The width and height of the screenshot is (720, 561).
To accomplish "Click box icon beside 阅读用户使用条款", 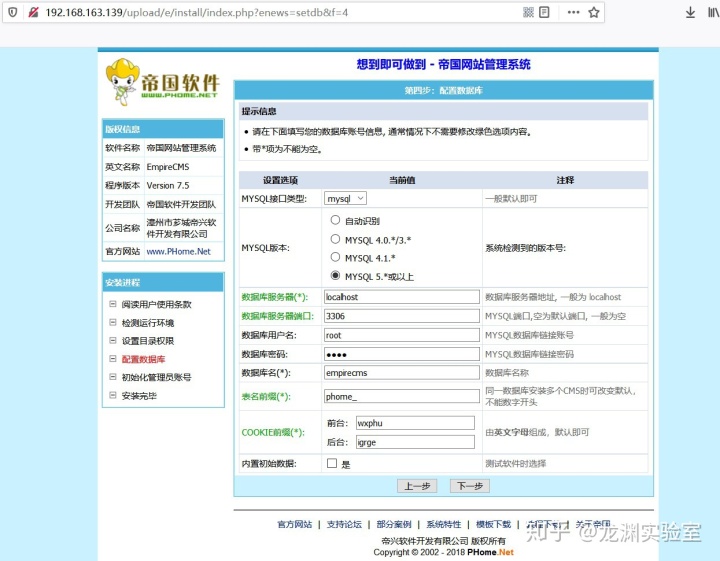I will pyautogui.click(x=112, y=304).
